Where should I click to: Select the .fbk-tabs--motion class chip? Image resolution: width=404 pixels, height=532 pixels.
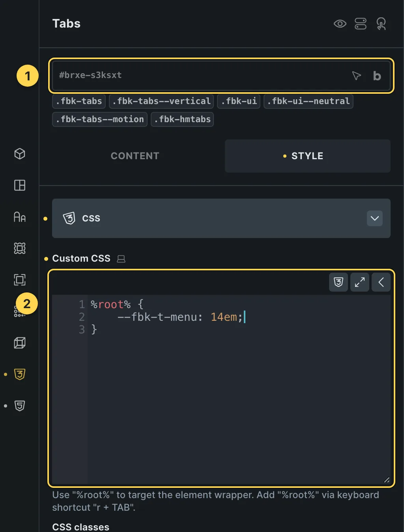(100, 119)
